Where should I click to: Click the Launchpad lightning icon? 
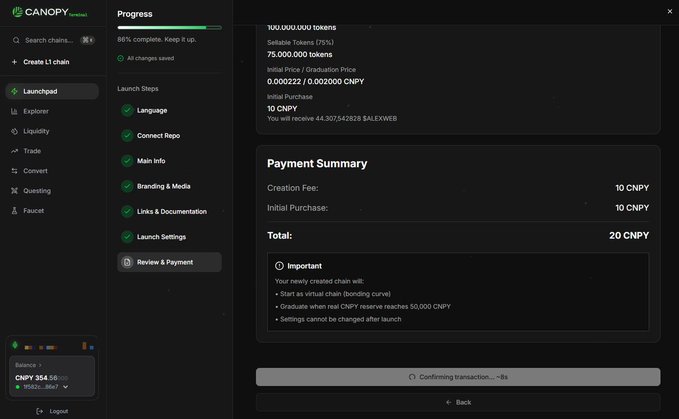14,91
